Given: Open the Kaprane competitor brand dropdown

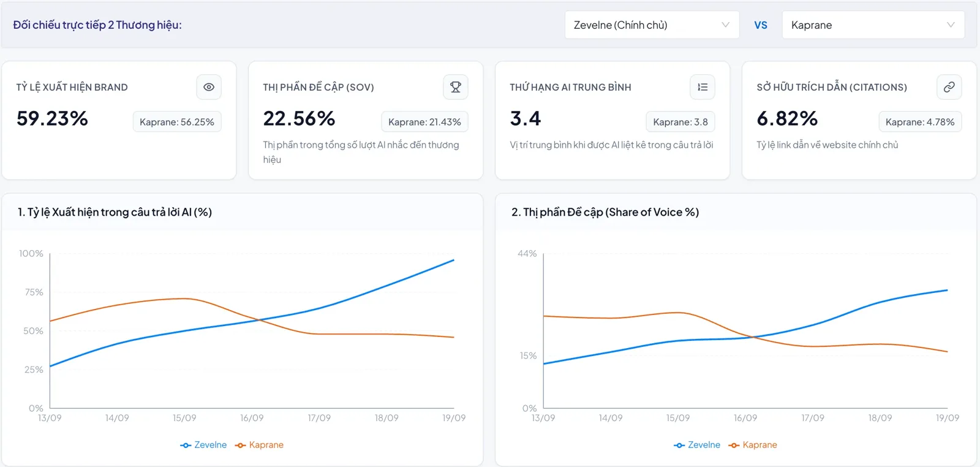Looking at the screenshot, I should pyautogui.click(x=873, y=25).
